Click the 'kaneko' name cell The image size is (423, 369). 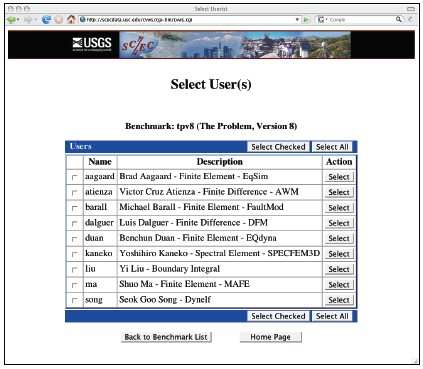(x=99, y=253)
